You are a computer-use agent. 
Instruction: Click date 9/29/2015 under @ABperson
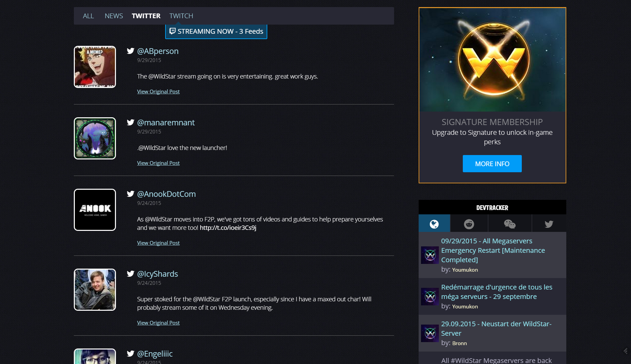tap(149, 60)
